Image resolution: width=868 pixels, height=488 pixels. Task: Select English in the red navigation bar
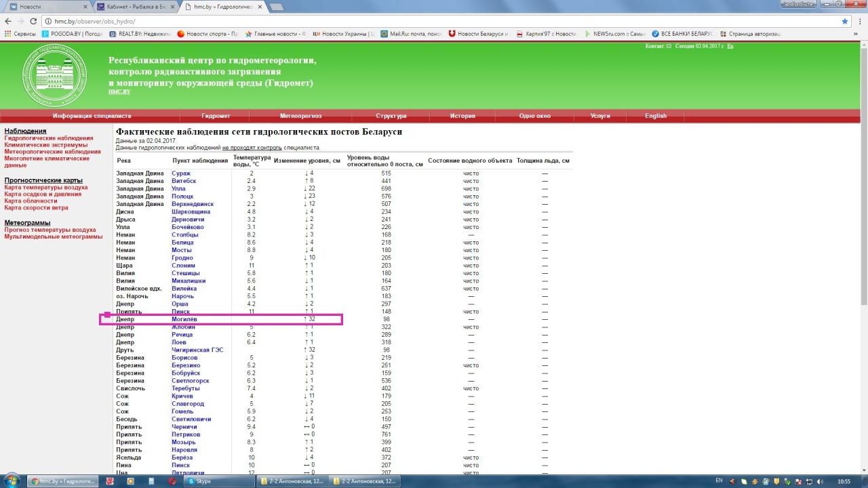pos(655,116)
